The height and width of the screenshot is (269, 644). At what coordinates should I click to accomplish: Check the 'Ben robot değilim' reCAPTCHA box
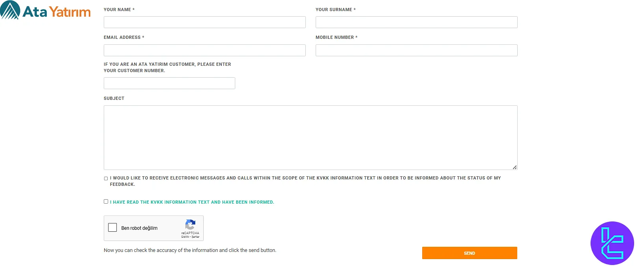click(x=112, y=227)
